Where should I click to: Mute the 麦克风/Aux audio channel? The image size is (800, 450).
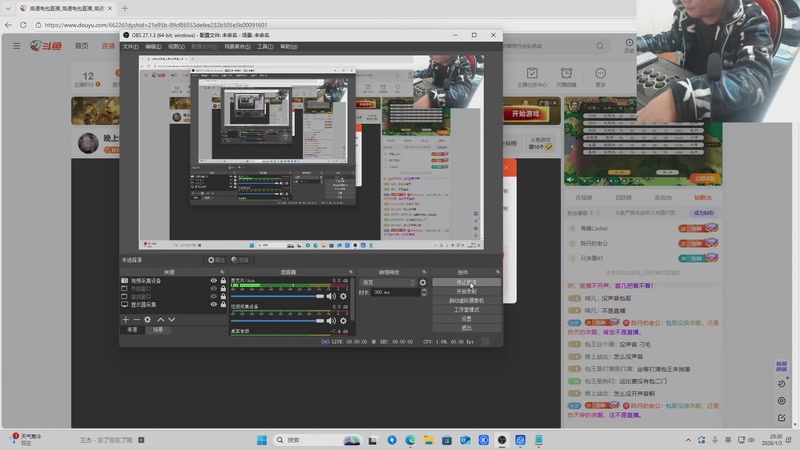[x=331, y=296]
